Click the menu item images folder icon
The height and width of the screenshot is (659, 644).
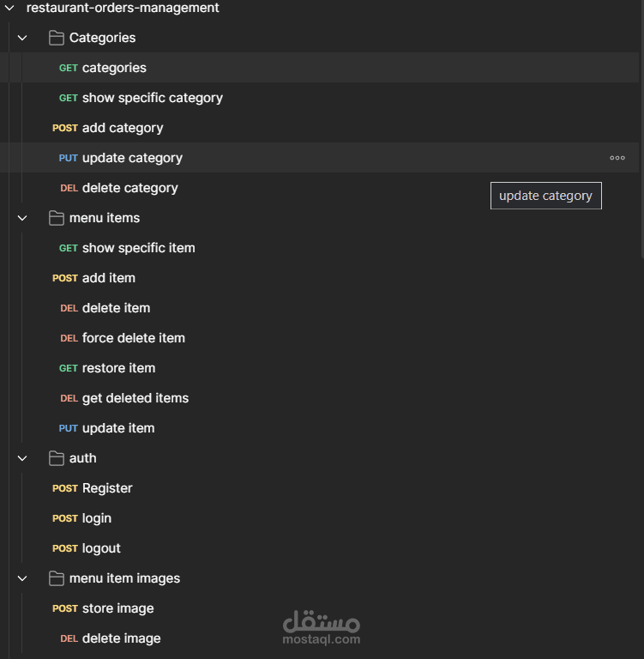pyautogui.click(x=57, y=578)
